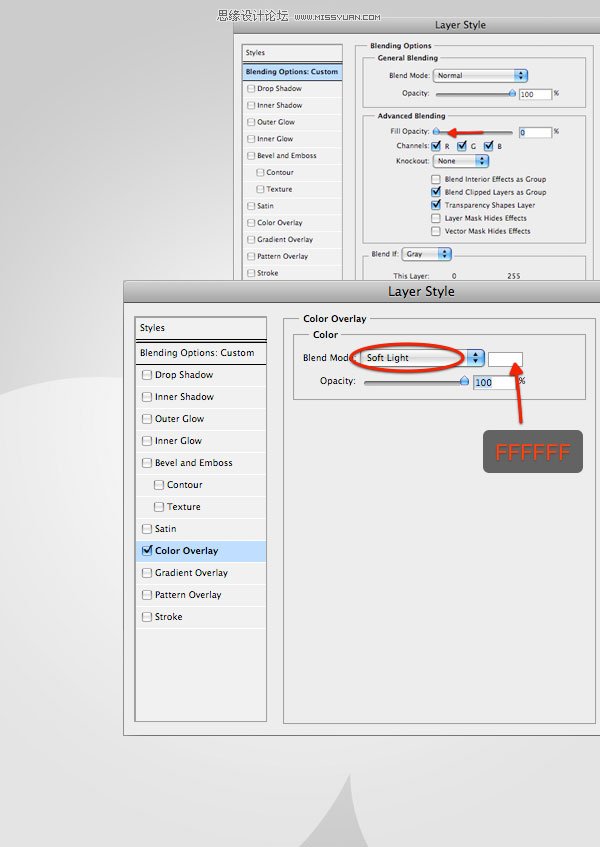The image size is (600, 847).
Task: Enable Drop Shadow checkbox in back dialog
Action: (x=251, y=89)
